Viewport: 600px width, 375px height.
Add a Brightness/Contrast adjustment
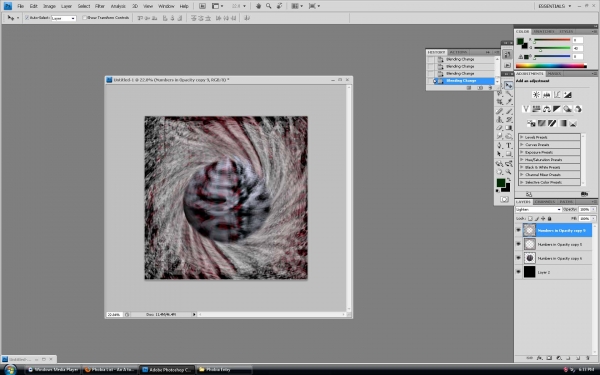(x=536, y=95)
